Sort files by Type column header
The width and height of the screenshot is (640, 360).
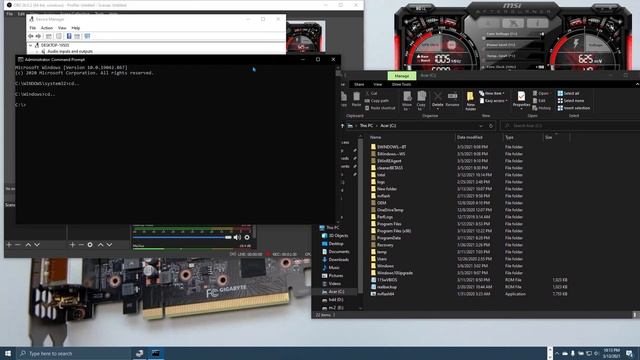509,138
